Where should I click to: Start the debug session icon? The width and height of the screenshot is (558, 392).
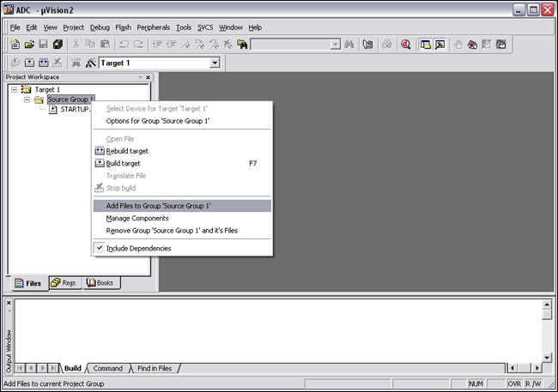tap(405, 45)
